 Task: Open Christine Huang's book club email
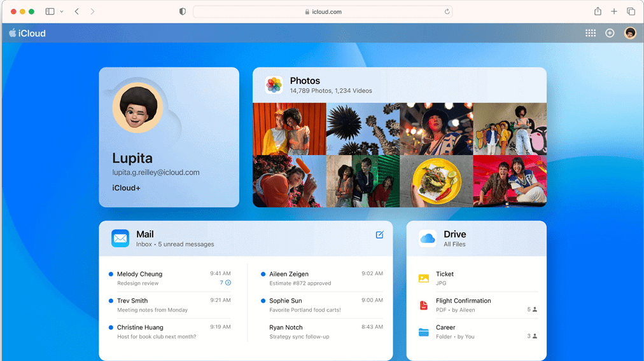click(x=170, y=332)
